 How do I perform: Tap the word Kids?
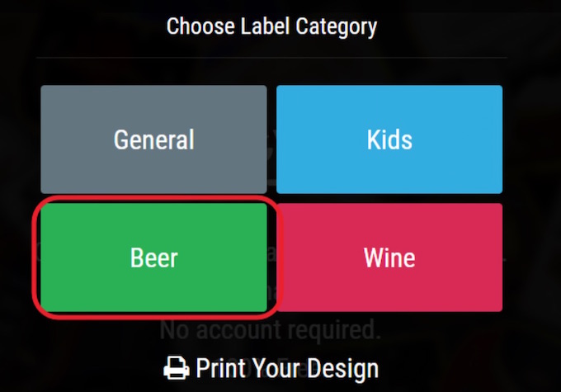pyautogui.click(x=389, y=139)
